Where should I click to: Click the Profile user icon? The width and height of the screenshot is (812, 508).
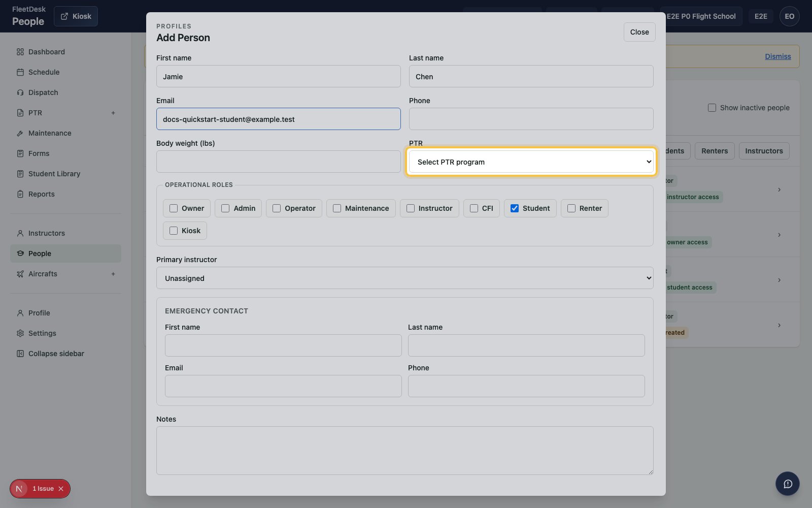pos(20,313)
